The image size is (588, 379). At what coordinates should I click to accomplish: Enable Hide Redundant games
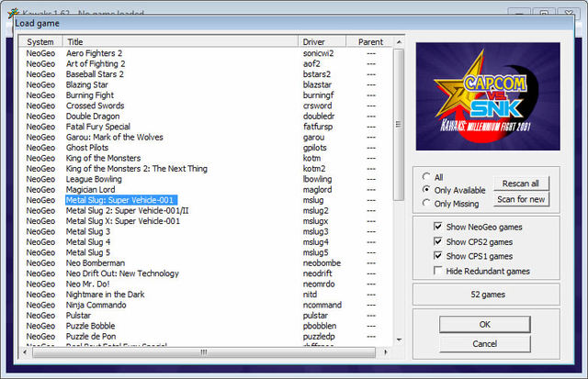point(438,272)
